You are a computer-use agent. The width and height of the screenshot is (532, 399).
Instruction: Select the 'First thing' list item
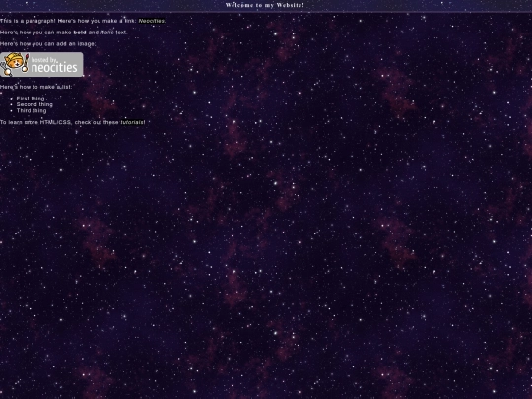tap(31, 99)
